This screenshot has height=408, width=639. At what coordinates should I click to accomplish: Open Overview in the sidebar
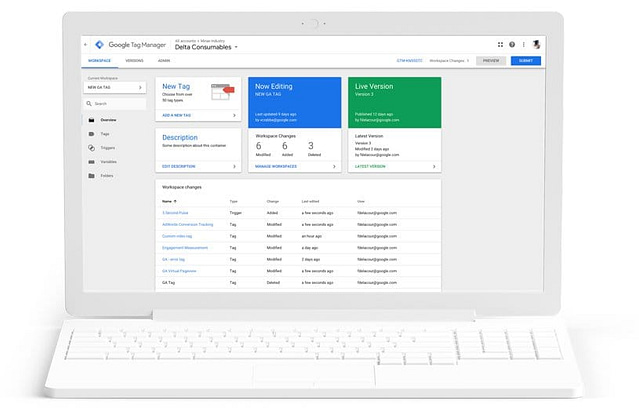coord(108,120)
